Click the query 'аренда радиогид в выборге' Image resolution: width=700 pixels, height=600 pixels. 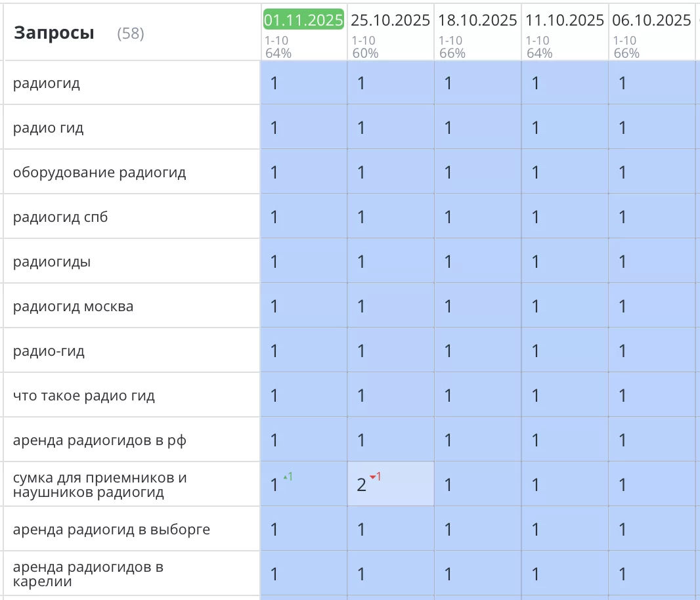click(x=112, y=530)
